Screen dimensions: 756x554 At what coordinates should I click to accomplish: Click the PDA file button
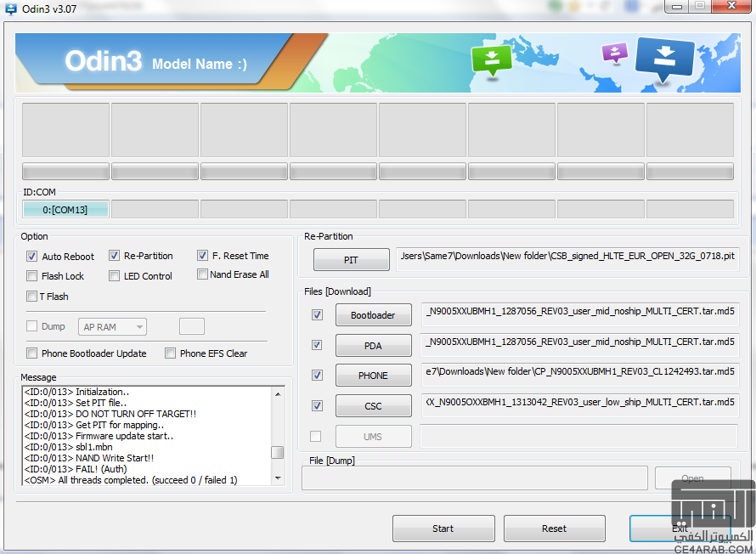[x=373, y=345]
